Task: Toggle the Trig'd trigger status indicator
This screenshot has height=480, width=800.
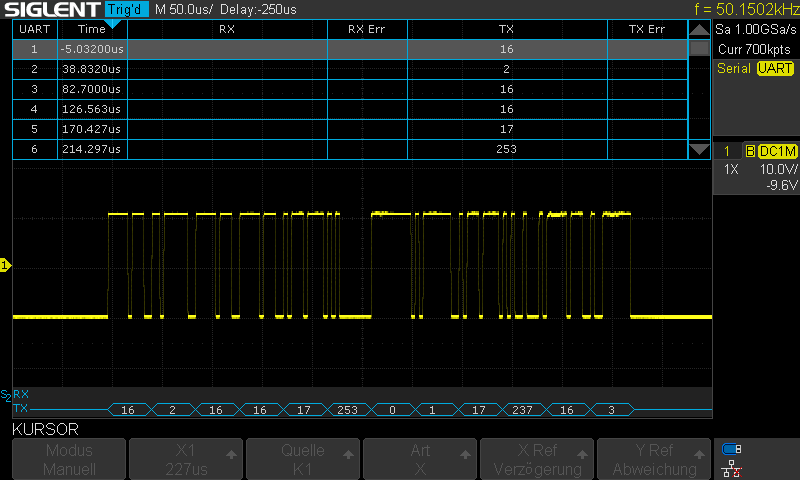Action: 127,9
